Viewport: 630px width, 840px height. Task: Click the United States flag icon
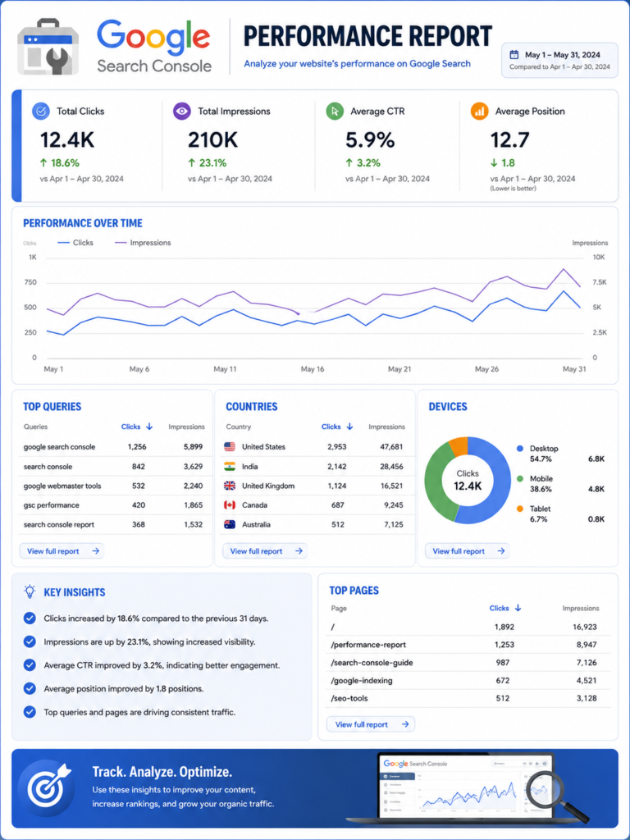click(230, 447)
